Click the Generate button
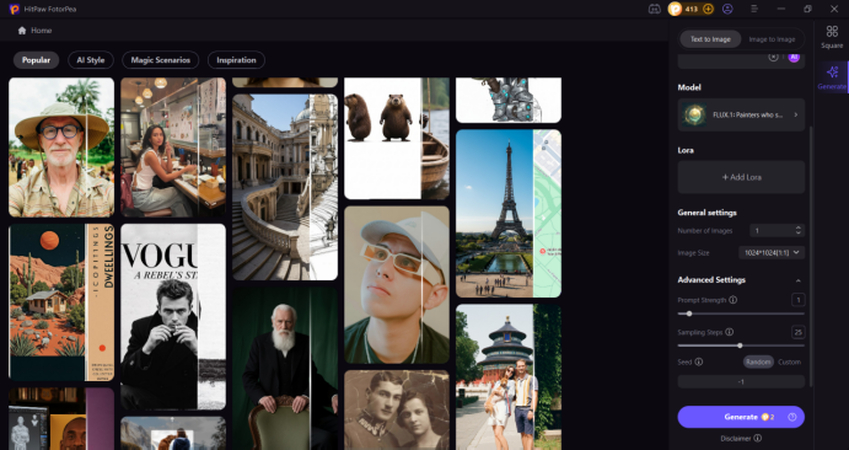The height and width of the screenshot is (450, 849). pyautogui.click(x=741, y=417)
